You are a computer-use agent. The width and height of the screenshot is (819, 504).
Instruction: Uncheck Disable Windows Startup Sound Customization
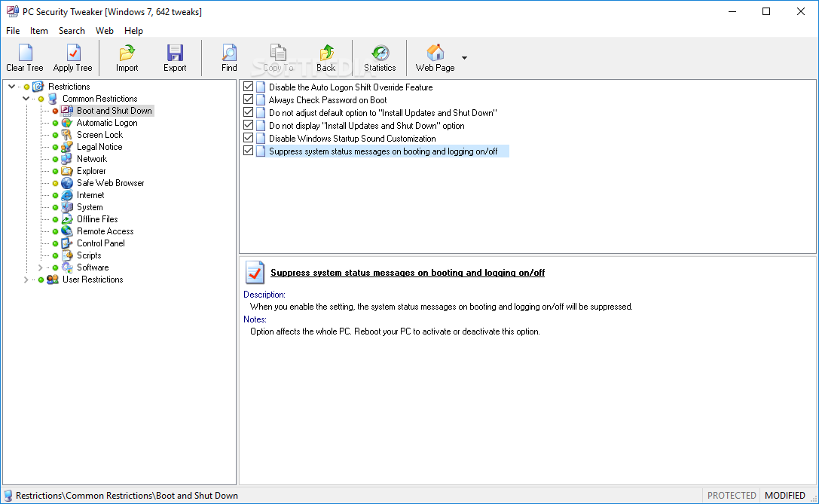coord(249,138)
